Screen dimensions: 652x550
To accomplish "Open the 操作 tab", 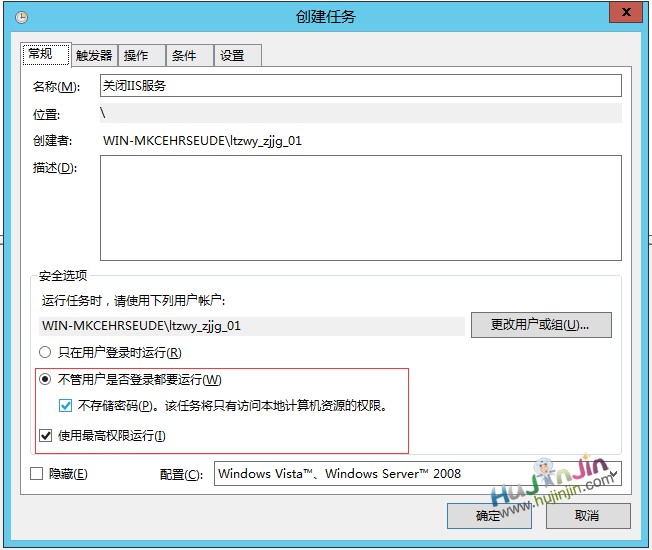I will [142, 55].
